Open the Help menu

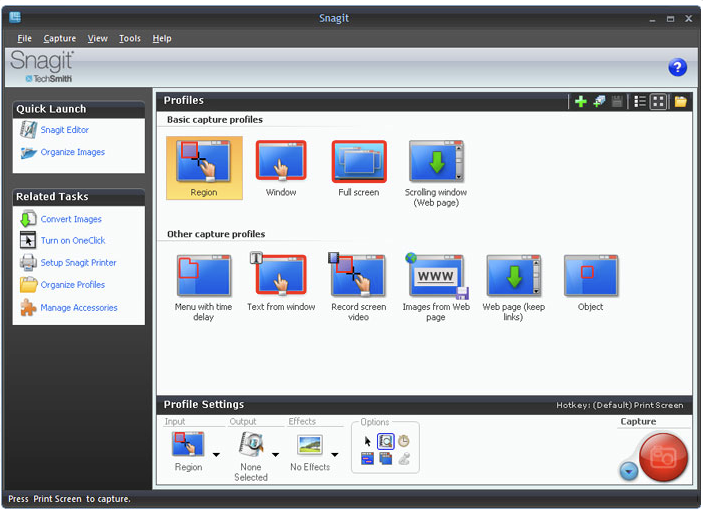pos(162,39)
